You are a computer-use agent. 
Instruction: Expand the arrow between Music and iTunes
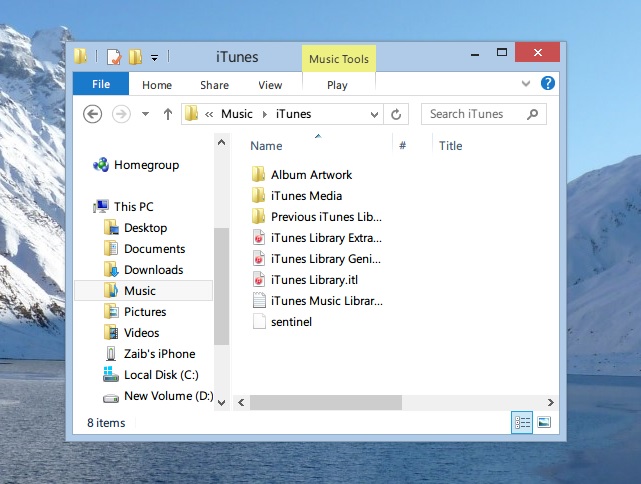[264, 114]
